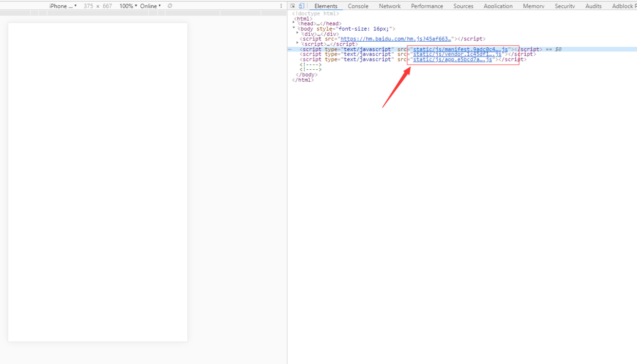This screenshot has height=364, width=637.
Task: Activate the inspect element picker icon
Action: coord(293,6)
